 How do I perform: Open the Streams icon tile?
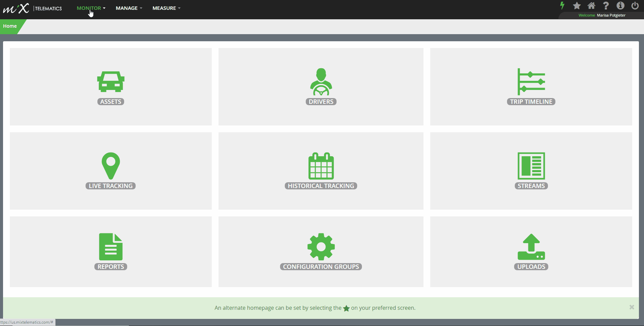(x=531, y=166)
